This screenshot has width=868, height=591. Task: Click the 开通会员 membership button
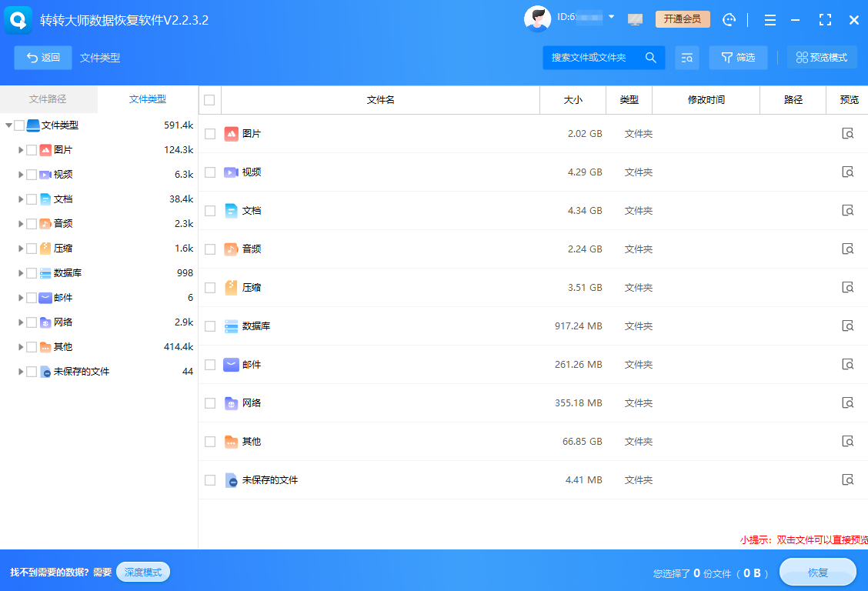(x=683, y=19)
